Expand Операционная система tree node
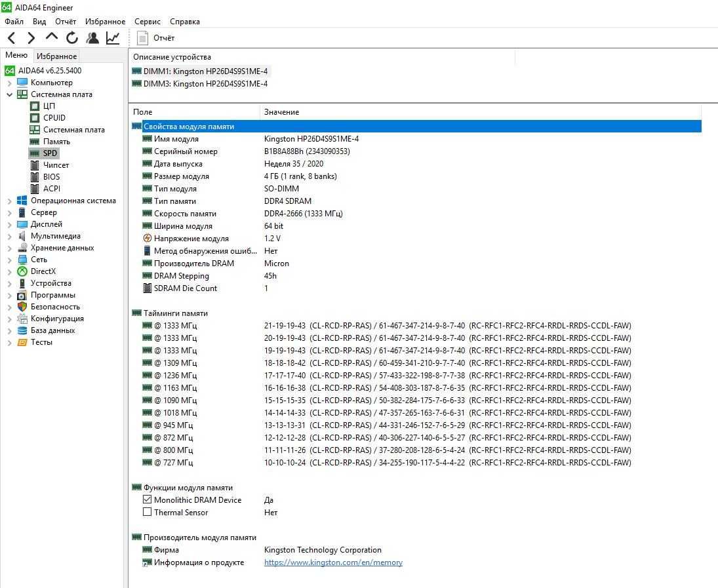 coord(10,201)
